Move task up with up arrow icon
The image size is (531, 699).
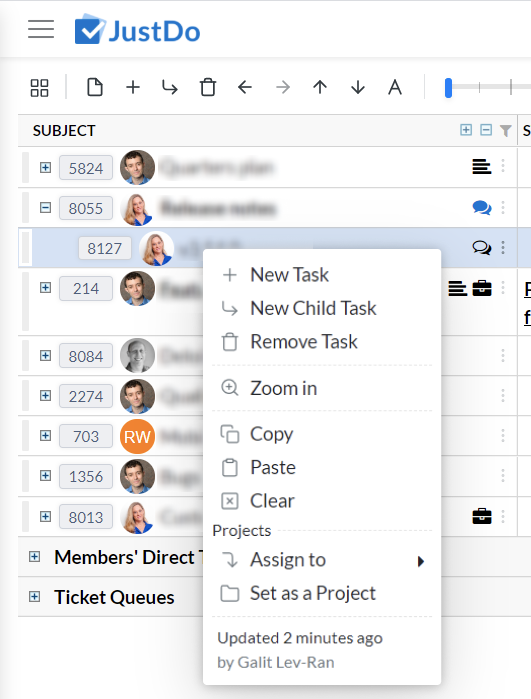pyautogui.click(x=320, y=87)
